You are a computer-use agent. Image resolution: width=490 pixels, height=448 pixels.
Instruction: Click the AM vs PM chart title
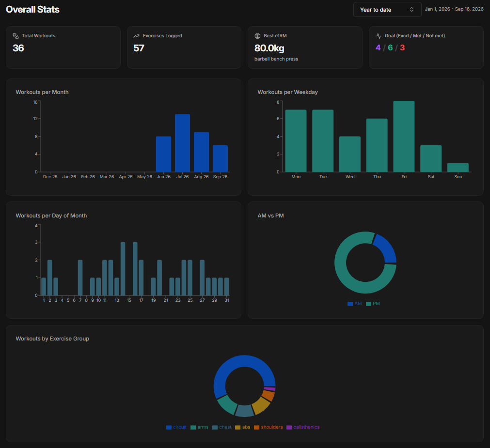[x=270, y=216]
